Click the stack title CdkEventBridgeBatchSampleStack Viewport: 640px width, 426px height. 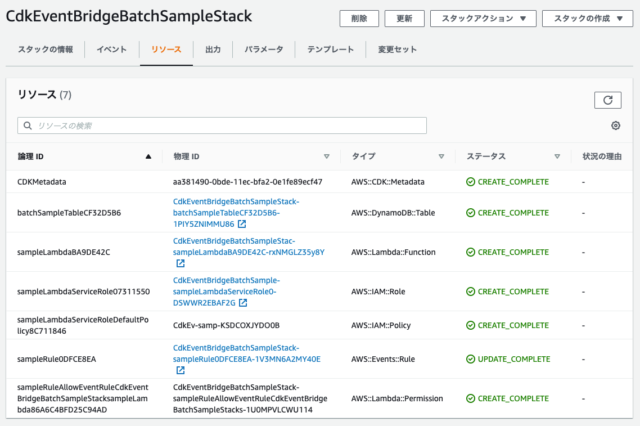click(129, 17)
